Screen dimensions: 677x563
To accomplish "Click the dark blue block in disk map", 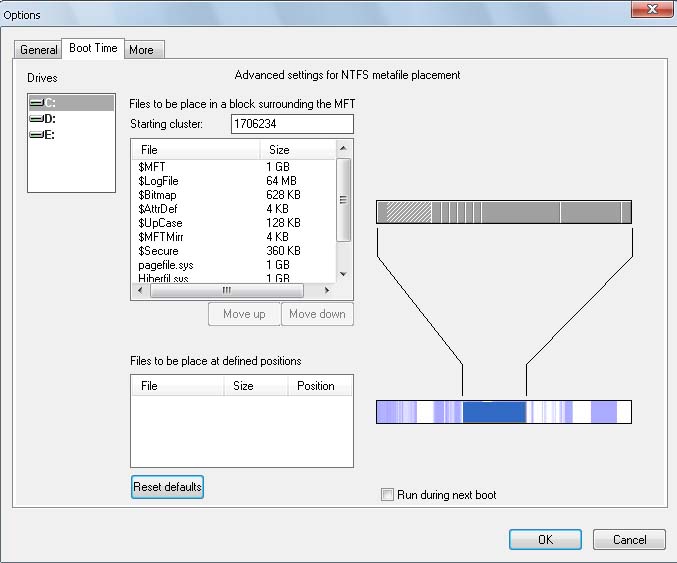I will [x=494, y=412].
